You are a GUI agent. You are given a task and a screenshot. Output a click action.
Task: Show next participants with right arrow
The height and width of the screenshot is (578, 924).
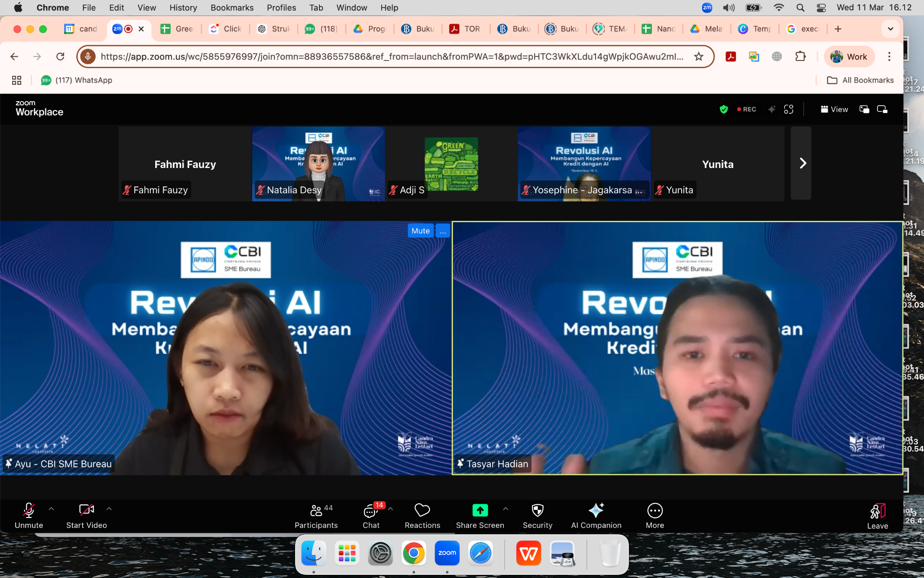pos(802,163)
